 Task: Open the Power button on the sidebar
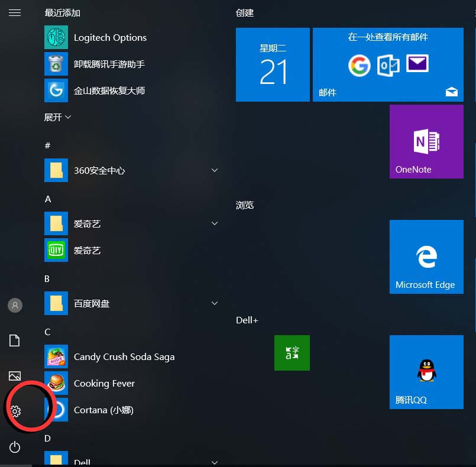(x=15, y=447)
